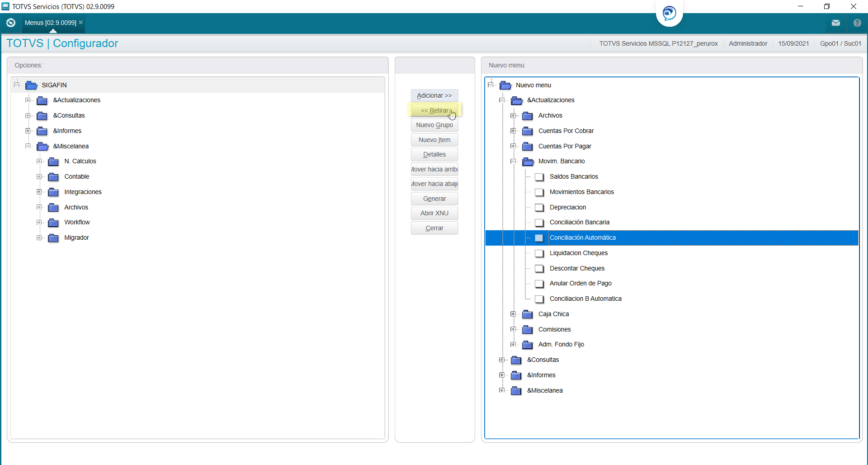The image size is (868, 465).
Task: Expand &Miscelanea in Nuevo menu tree
Action: pos(502,390)
